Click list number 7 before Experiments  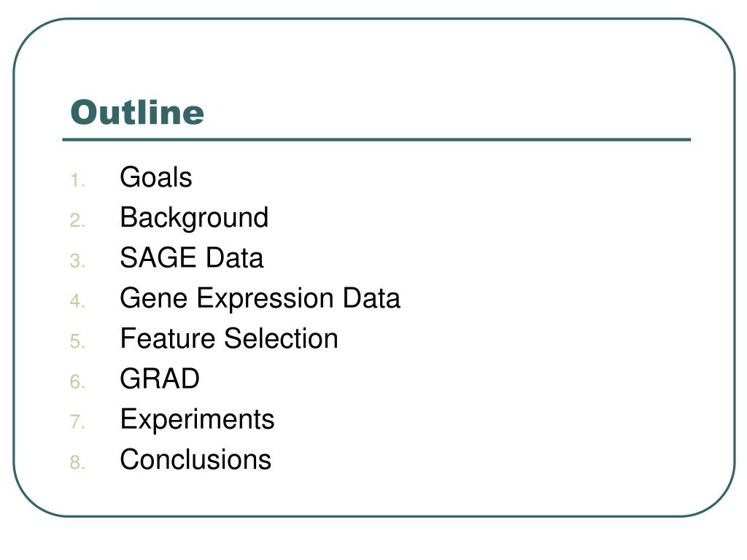click(77, 422)
